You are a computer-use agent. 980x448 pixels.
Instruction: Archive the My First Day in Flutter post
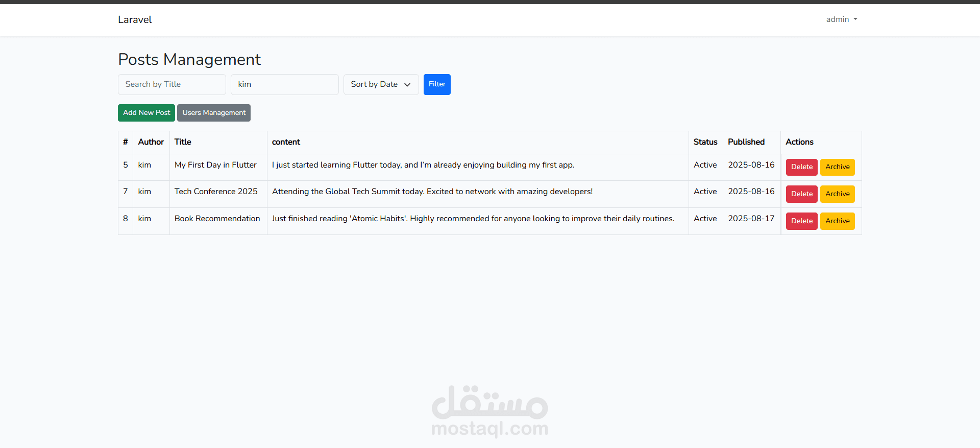coord(838,167)
